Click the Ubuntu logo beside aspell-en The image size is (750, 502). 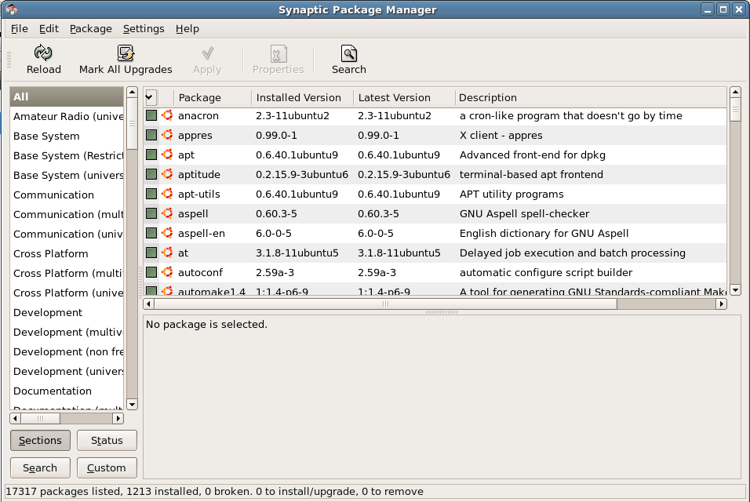167,233
